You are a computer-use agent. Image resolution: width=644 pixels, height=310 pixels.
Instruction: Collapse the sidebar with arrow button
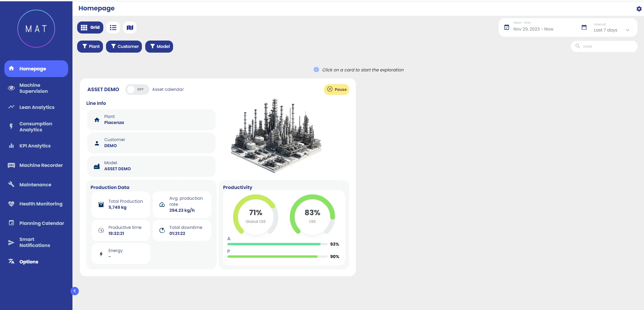(75, 291)
